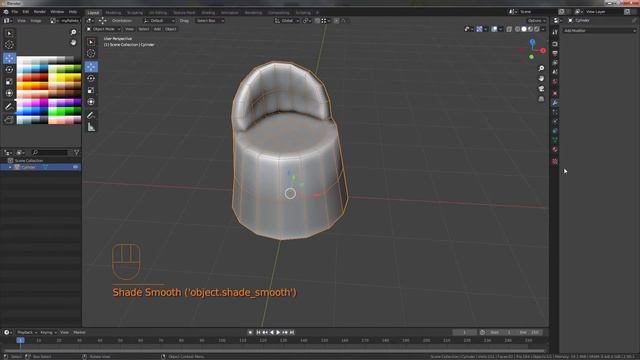Toggle X-ray mode in the viewport header
Image resolution: width=640 pixels, height=360 pixels.
[509, 29]
